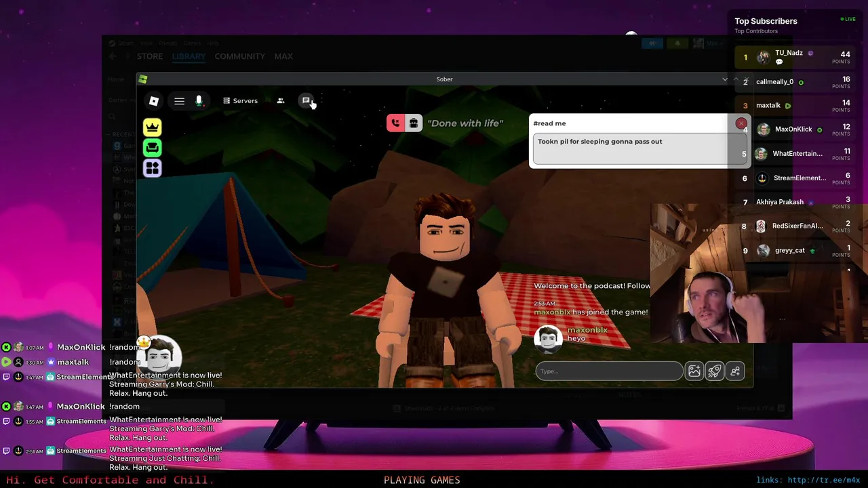Click the LIVE indicator badge

848,19
